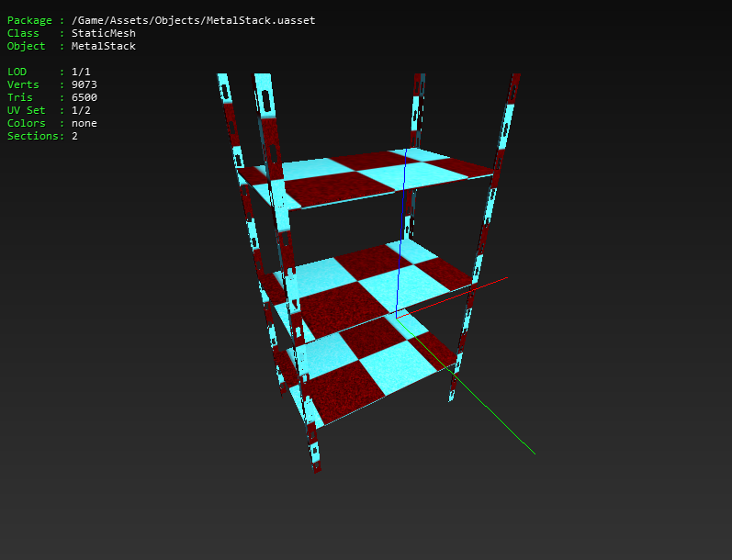
Task: Select the Class value StaticMesh
Action: pyautogui.click(x=104, y=33)
